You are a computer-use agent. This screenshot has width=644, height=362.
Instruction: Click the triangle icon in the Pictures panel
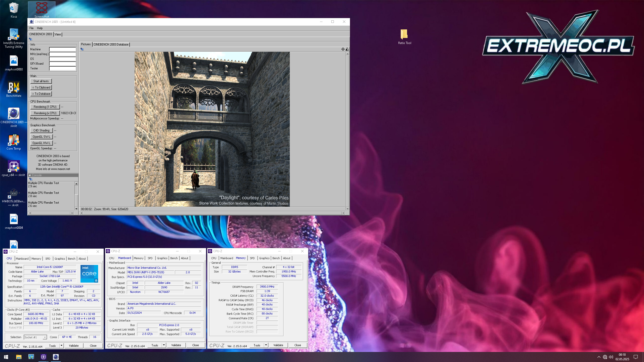point(347,49)
